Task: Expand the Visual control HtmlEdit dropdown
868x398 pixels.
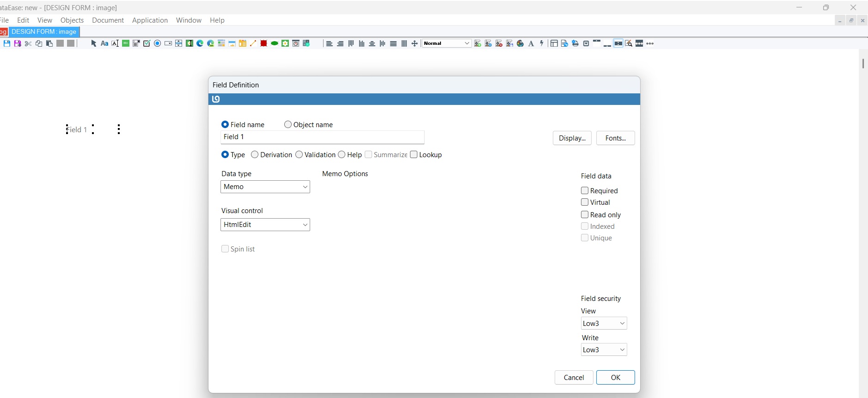Action: (265, 225)
